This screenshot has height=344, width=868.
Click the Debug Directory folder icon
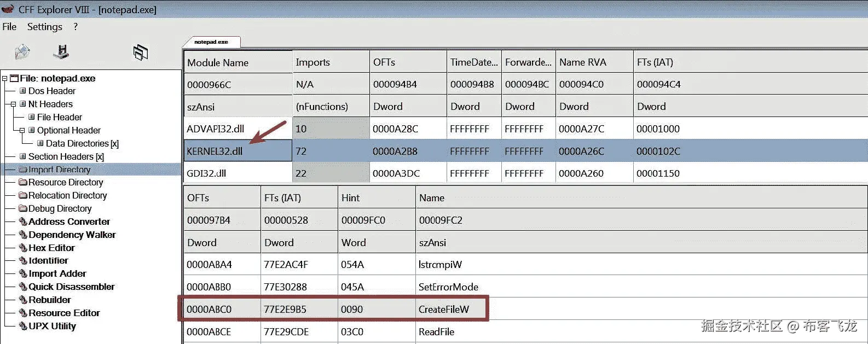23,208
